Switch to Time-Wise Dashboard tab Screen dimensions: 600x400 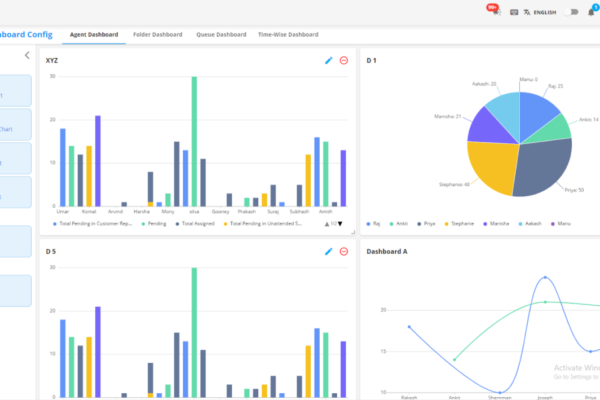[288, 34]
